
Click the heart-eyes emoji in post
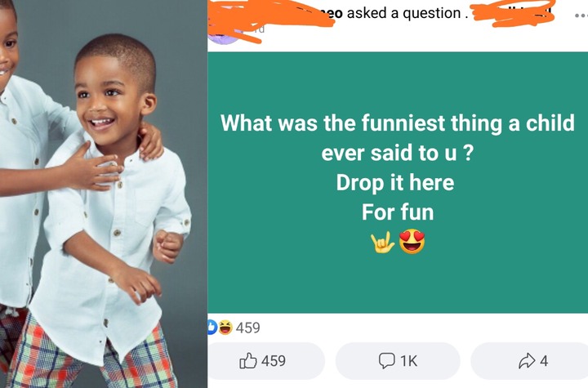point(412,241)
